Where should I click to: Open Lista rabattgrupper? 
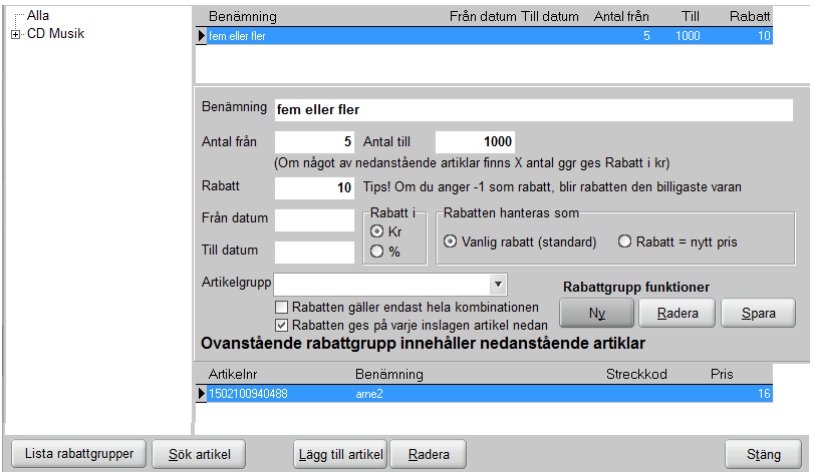pos(77,454)
